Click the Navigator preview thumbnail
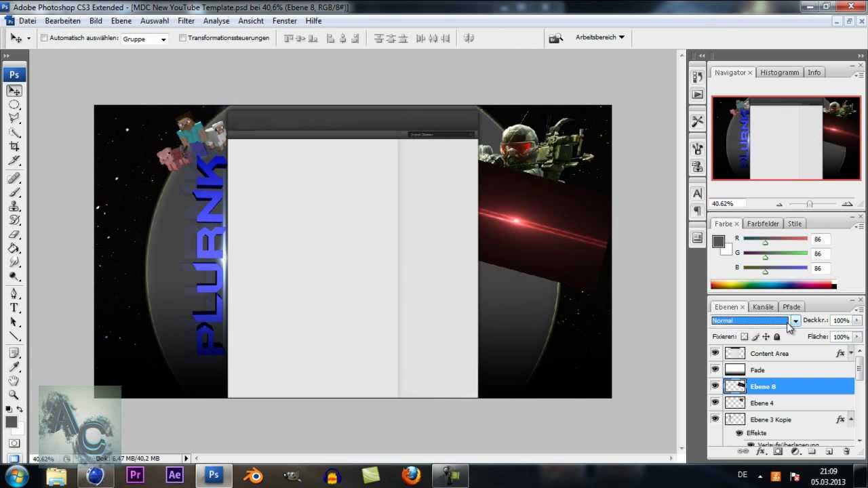The image size is (868, 488). (x=786, y=138)
